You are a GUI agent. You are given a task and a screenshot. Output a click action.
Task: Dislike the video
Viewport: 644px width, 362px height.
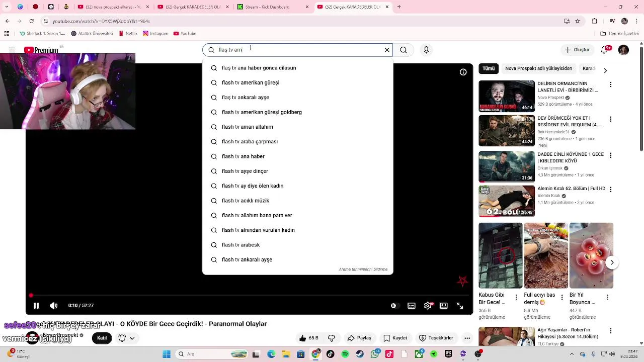coord(332,338)
